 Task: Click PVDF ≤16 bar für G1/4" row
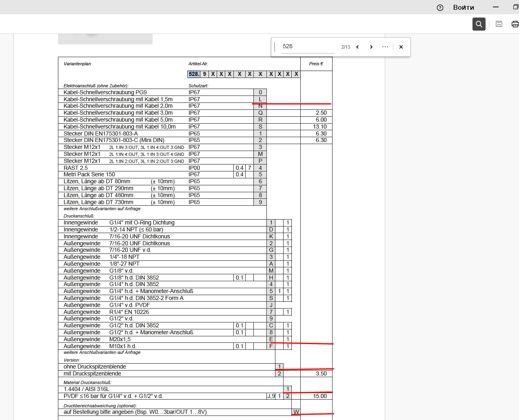pyautogui.click(x=113, y=396)
